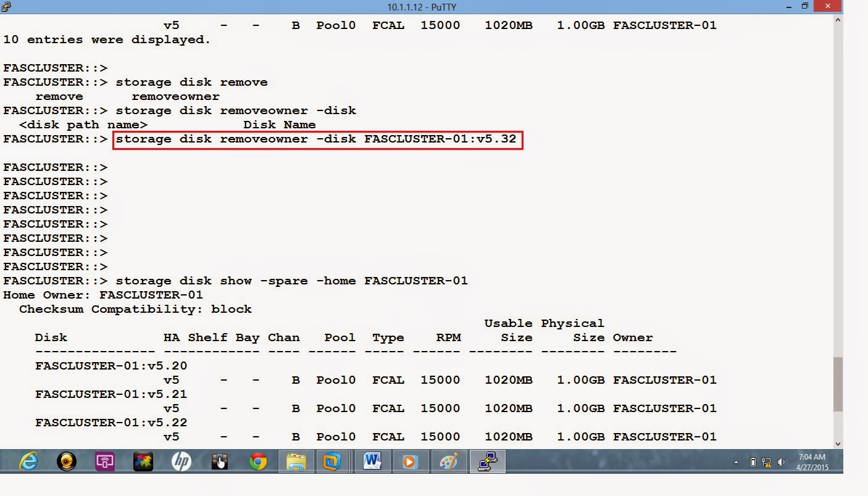
Task: Expand hidden icons in the system tray
Action: click(x=736, y=463)
